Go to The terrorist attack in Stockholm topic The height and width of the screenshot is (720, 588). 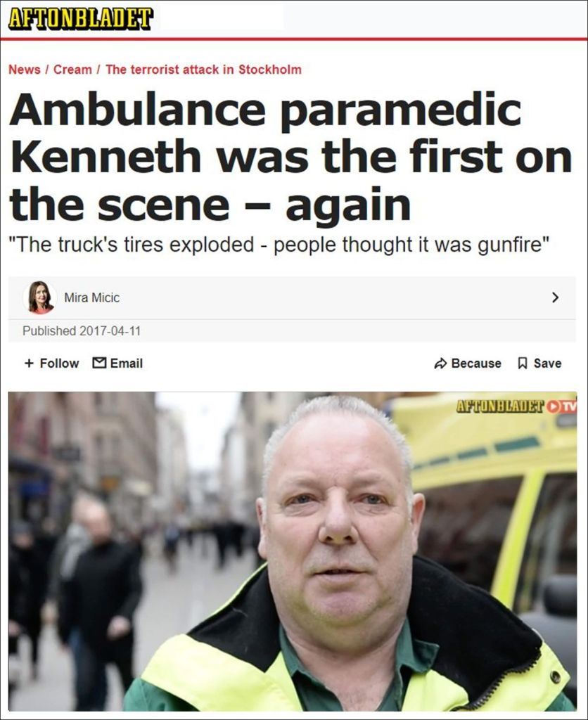(x=203, y=70)
